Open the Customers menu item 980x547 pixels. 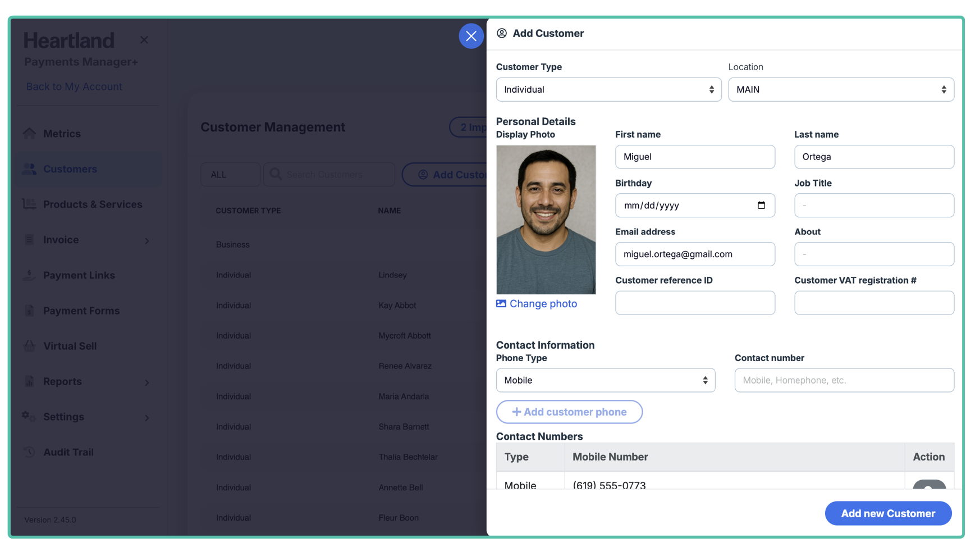(70, 169)
